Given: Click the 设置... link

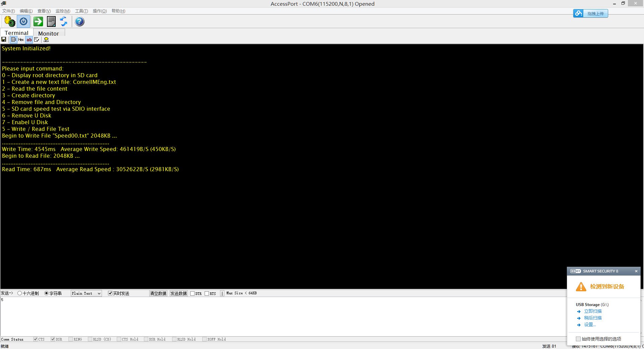Looking at the screenshot, I should pyautogui.click(x=590, y=325).
